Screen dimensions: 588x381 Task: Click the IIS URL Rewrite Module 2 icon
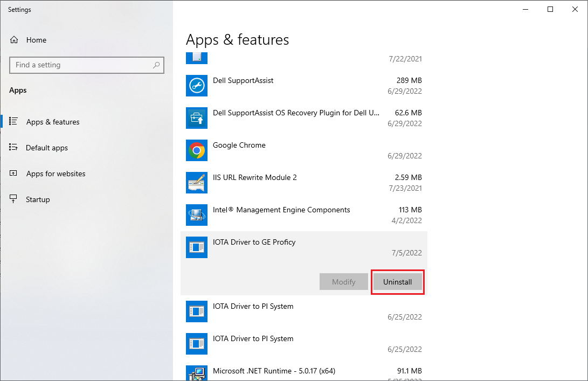(197, 183)
